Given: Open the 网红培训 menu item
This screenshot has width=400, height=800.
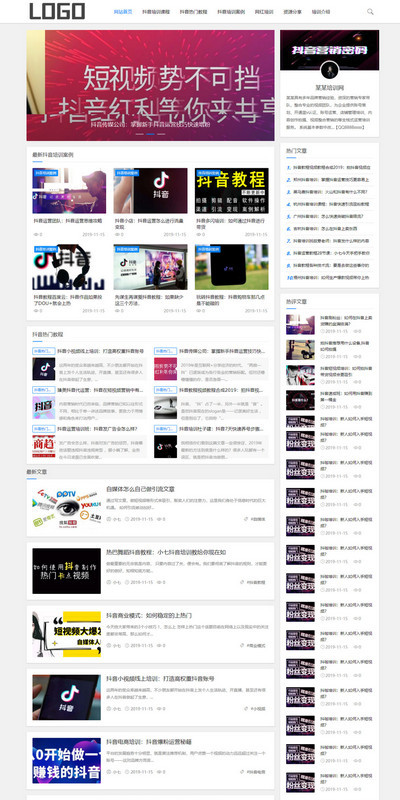Looking at the screenshot, I should click(x=264, y=11).
